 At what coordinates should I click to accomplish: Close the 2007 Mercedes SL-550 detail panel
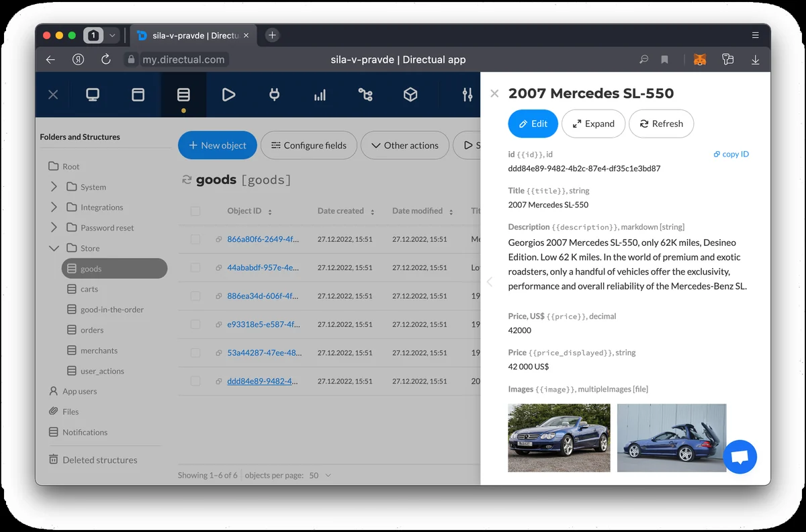pos(494,93)
